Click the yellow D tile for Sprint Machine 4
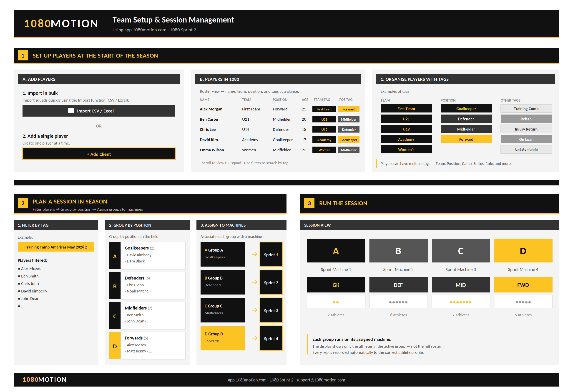This screenshot has width=573, height=392. pyautogui.click(x=523, y=250)
